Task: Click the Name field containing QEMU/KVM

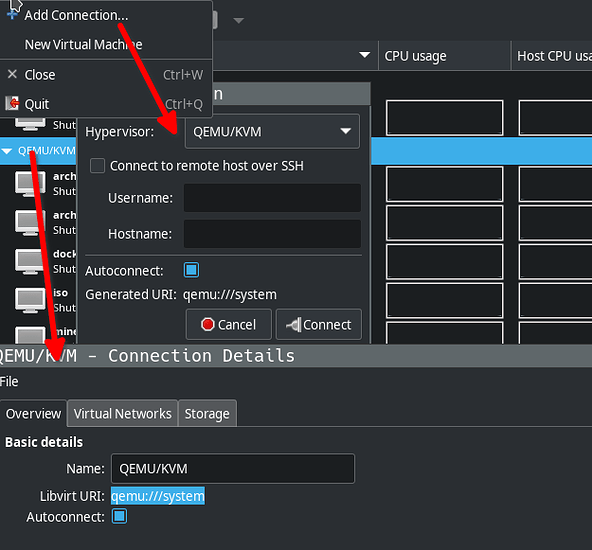Action: click(x=233, y=468)
